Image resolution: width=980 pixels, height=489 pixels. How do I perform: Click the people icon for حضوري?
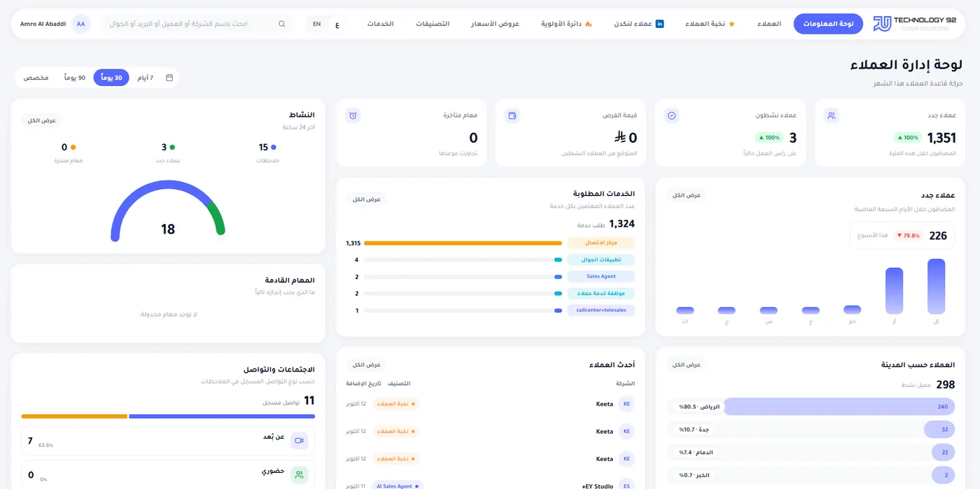(x=300, y=475)
